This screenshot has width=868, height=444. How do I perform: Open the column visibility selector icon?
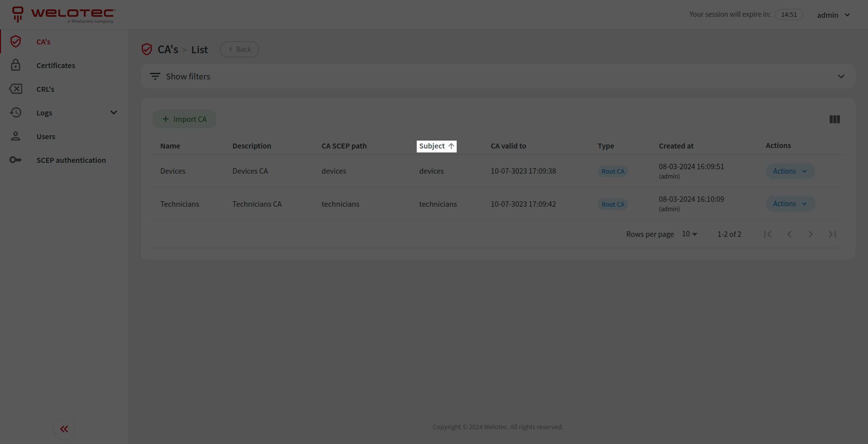pyautogui.click(x=834, y=119)
